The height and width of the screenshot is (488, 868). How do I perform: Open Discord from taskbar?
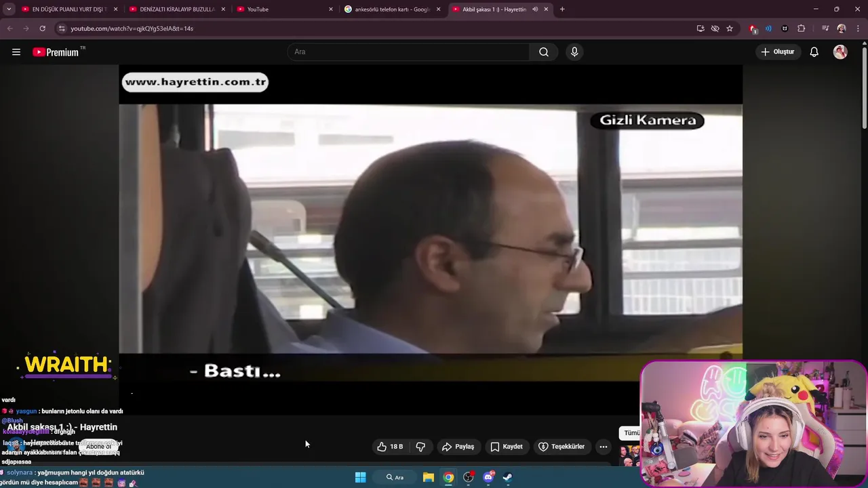pos(488,477)
